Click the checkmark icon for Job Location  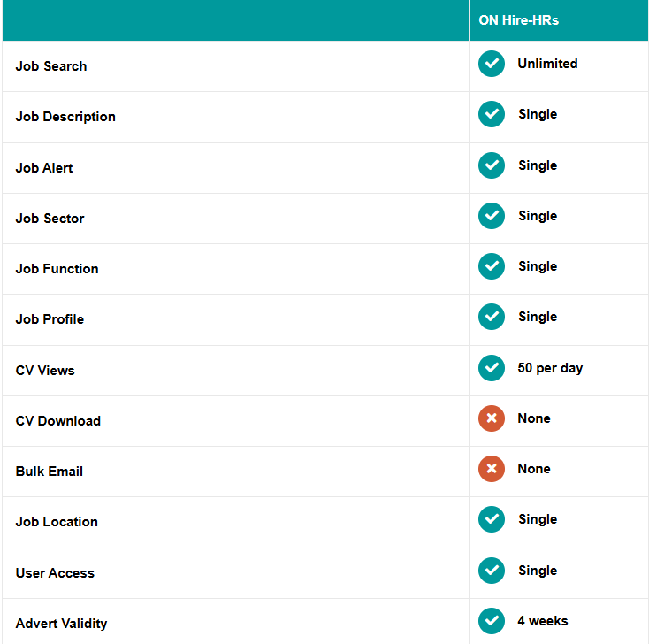click(x=492, y=519)
